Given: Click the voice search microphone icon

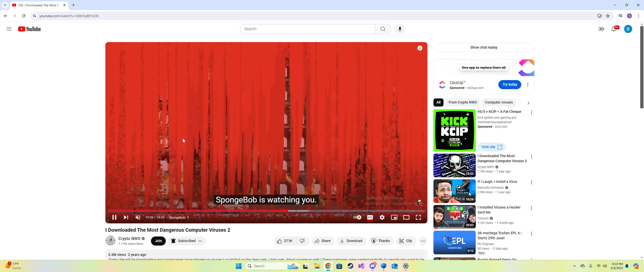Looking at the screenshot, I should (x=400, y=29).
